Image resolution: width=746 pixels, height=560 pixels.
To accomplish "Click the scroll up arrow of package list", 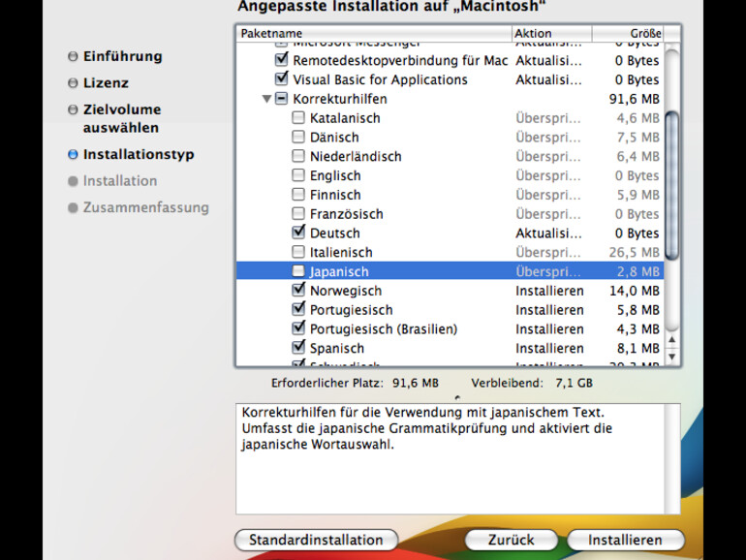I will [x=671, y=340].
